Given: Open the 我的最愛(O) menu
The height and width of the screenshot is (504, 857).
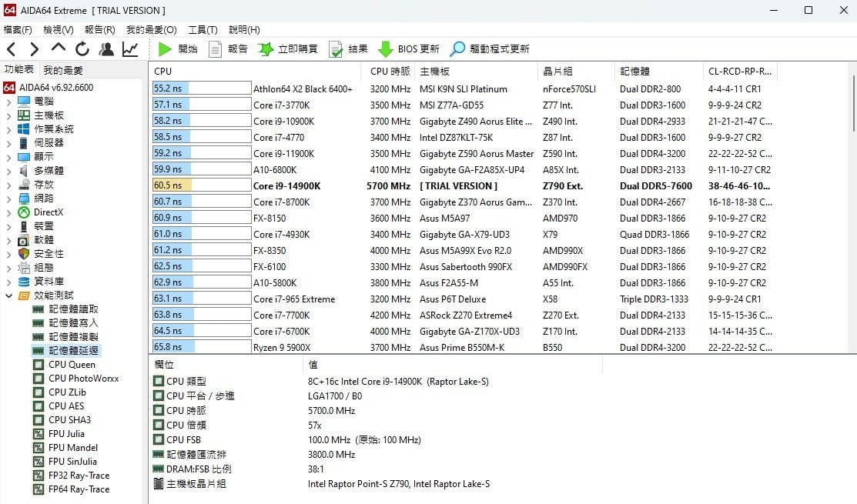Looking at the screenshot, I should tap(152, 29).
